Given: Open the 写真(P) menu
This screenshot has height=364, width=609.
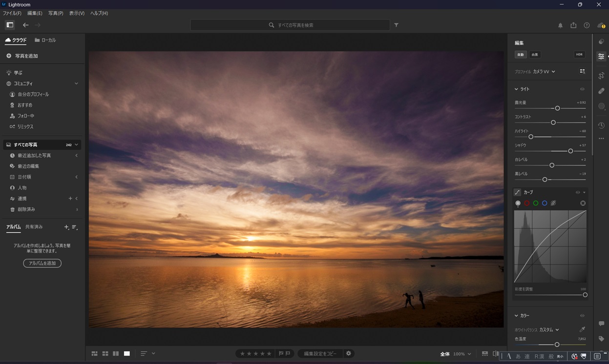Looking at the screenshot, I should [x=56, y=13].
